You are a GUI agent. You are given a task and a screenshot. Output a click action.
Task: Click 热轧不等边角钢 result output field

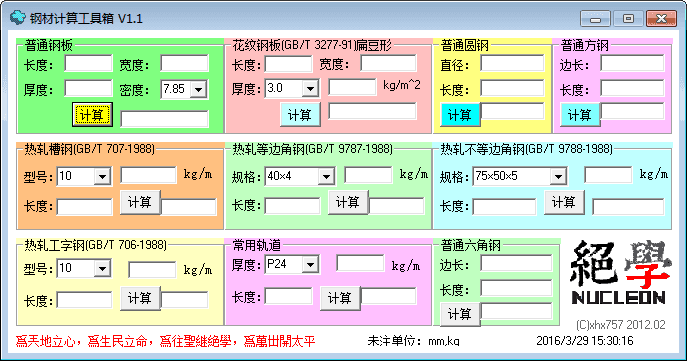coord(628,207)
